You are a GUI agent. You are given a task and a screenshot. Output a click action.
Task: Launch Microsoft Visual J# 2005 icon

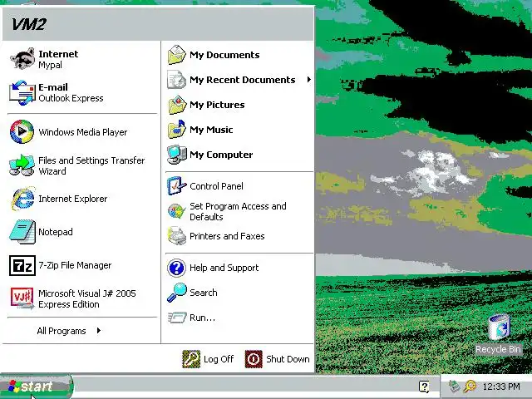[x=22, y=298]
